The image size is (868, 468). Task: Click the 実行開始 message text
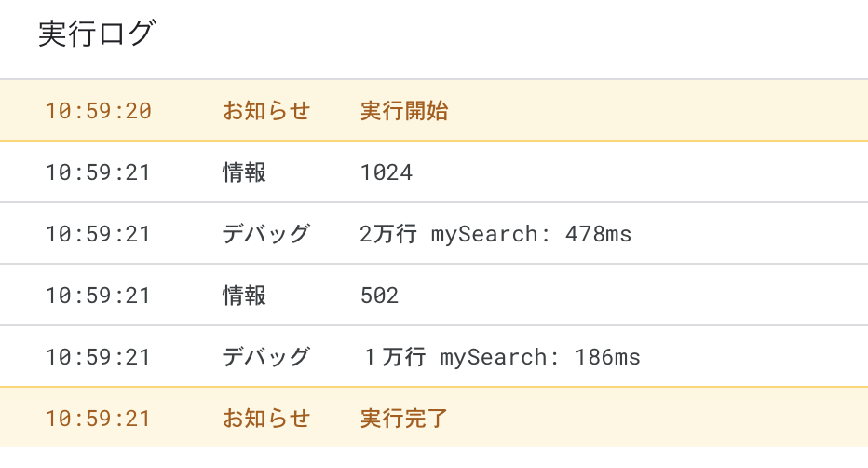tap(404, 111)
